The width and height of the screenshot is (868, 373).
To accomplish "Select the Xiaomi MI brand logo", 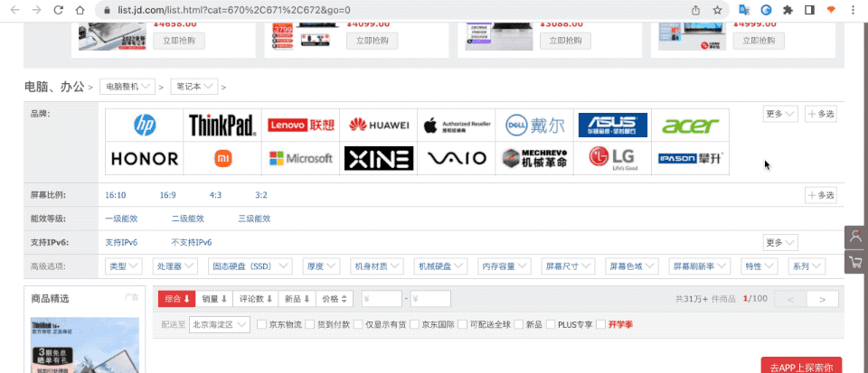I will point(222,159).
